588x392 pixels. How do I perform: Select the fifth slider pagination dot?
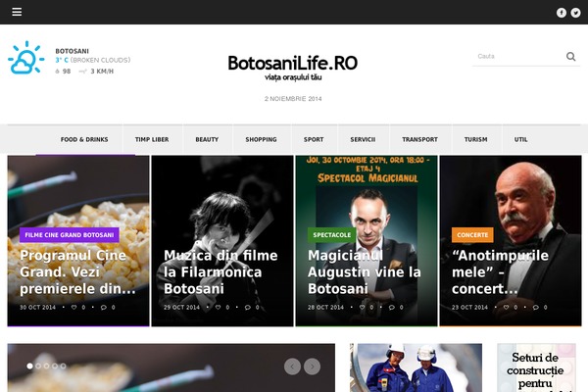(x=63, y=366)
